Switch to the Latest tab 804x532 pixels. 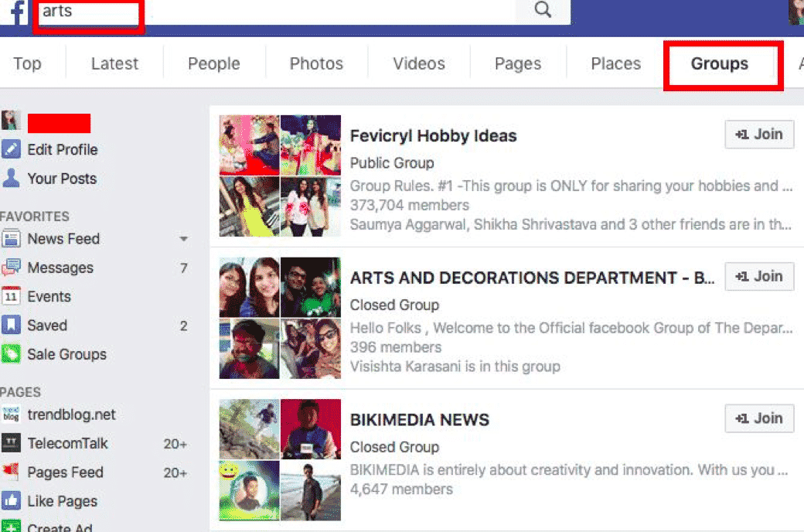point(115,63)
